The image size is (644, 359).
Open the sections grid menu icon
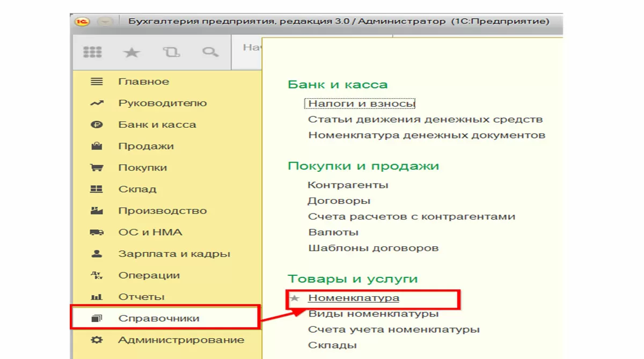[92, 52]
